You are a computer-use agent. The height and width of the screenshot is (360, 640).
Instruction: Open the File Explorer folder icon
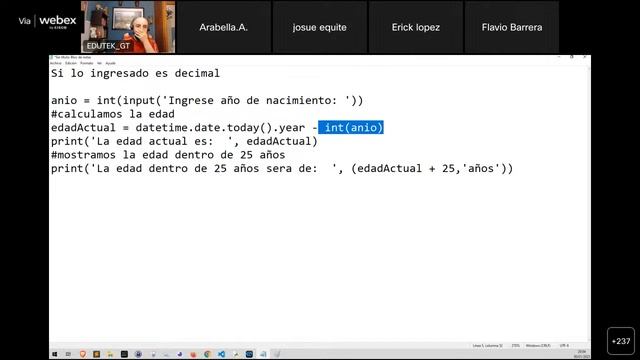tap(110, 354)
